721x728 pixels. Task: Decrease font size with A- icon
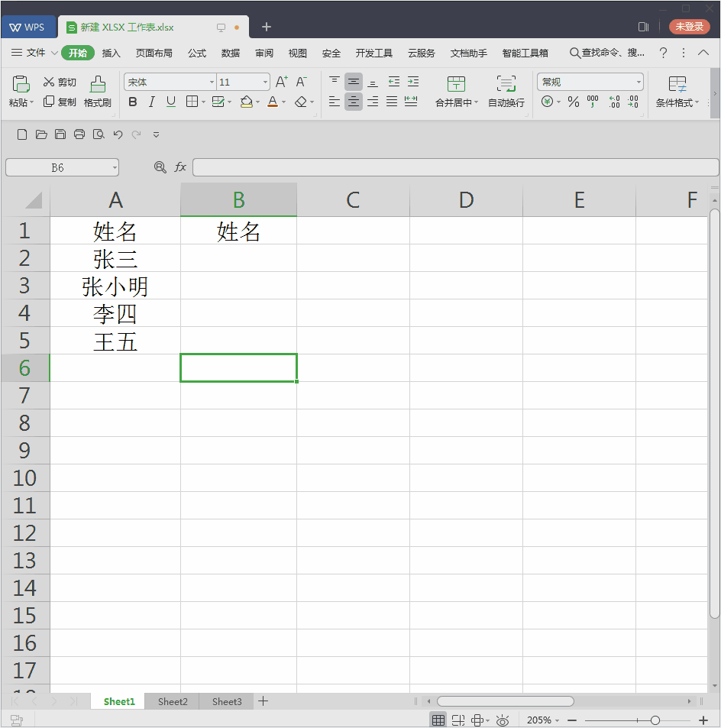[x=301, y=82]
